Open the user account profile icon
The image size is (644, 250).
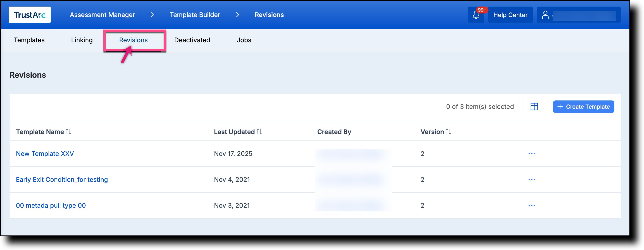545,15
